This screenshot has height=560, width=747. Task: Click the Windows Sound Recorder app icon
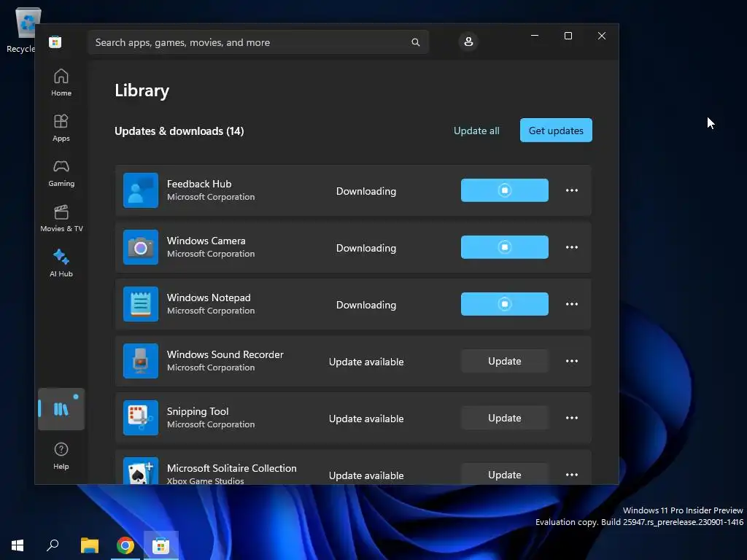[x=141, y=361]
